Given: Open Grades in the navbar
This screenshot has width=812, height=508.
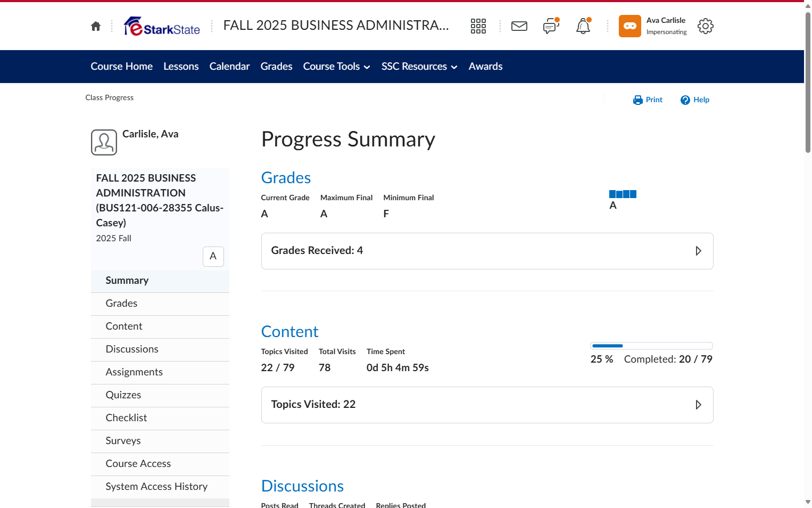Looking at the screenshot, I should [276, 67].
